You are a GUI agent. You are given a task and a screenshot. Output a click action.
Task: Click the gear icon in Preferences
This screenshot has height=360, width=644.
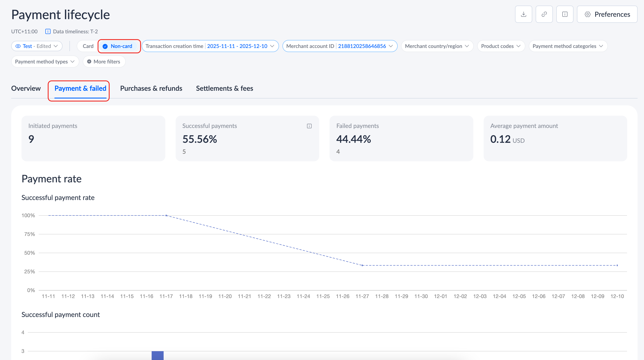click(587, 14)
